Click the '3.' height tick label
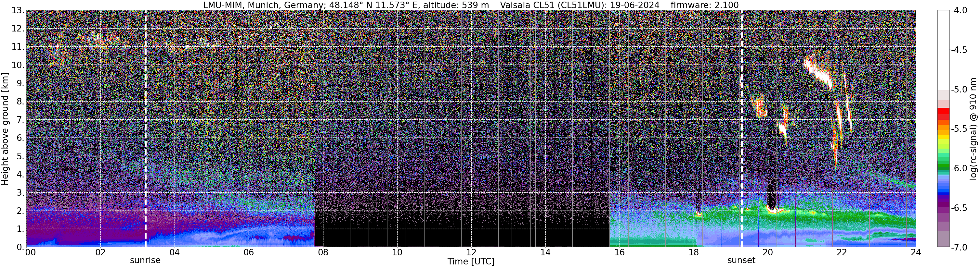This screenshot has width=980, height=268. tap(20, 193)
